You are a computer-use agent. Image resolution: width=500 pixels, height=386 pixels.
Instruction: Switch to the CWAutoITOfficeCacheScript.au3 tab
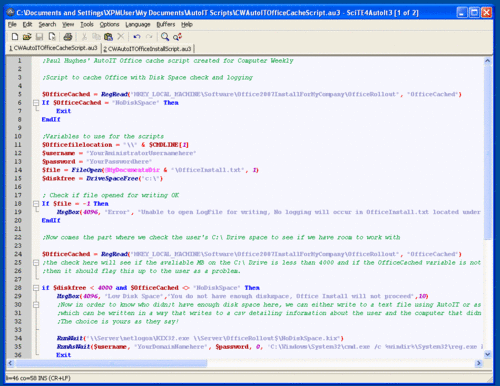point(53,48)
